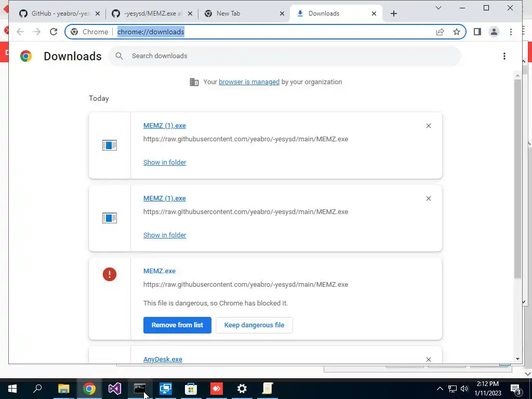The height and width of the screenshot is (399, 532).
Task: Open the Chrome side panel
Action: (x=477, y=32)
